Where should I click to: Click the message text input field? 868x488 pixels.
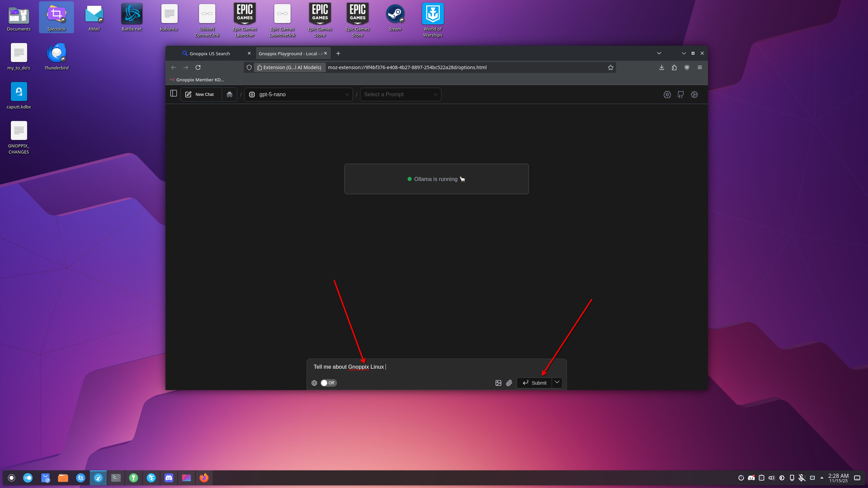[x=452, y=367]
